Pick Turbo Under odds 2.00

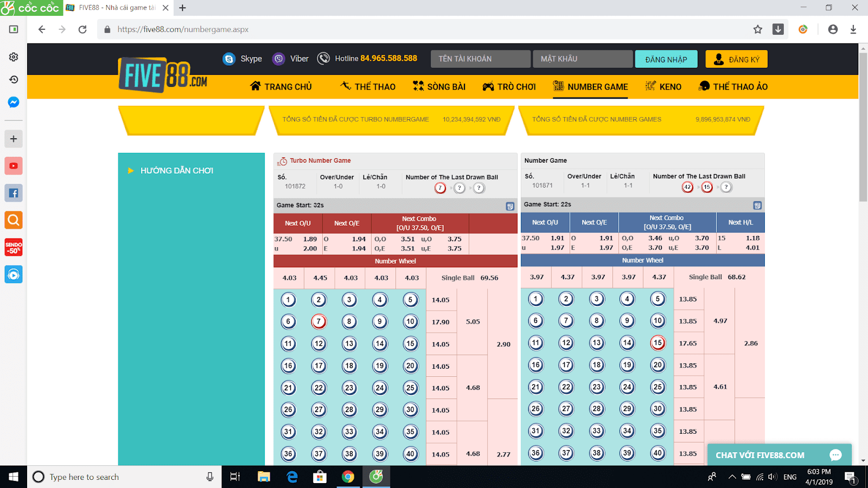pyautogui.click(x=310, y=248)
